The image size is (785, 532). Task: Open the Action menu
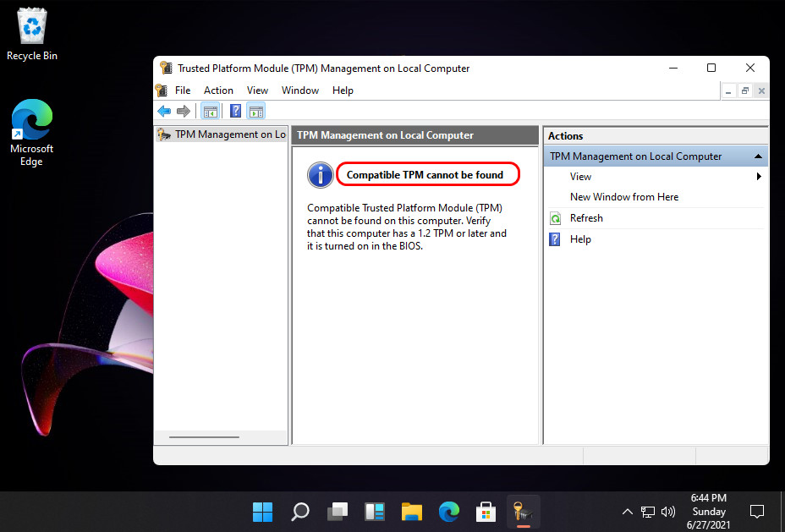tap(218, 90)
